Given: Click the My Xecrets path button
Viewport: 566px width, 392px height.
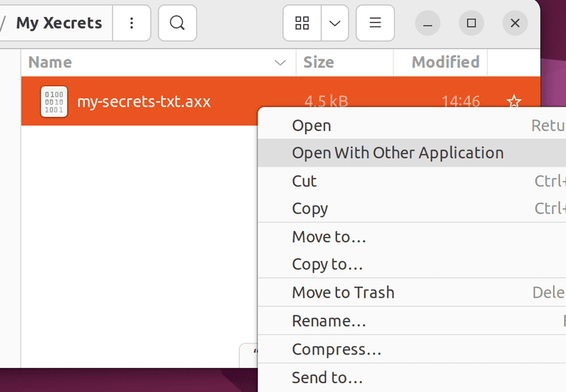Looking at the screenshot, I should point(59,23).
